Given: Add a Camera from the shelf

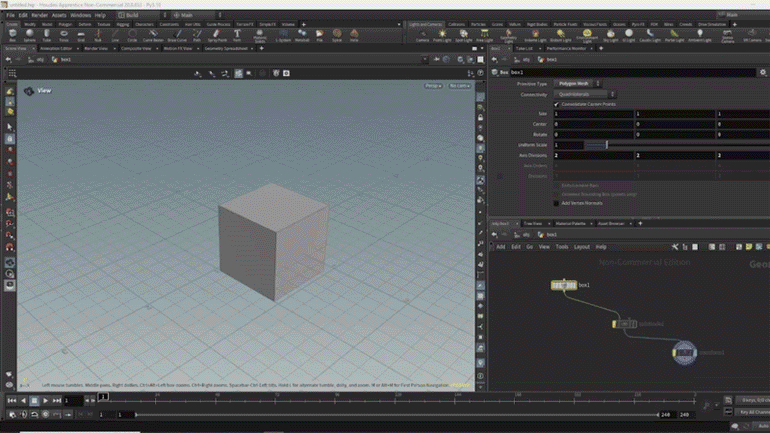Looking at the screenshot, I should pos(422,35).
